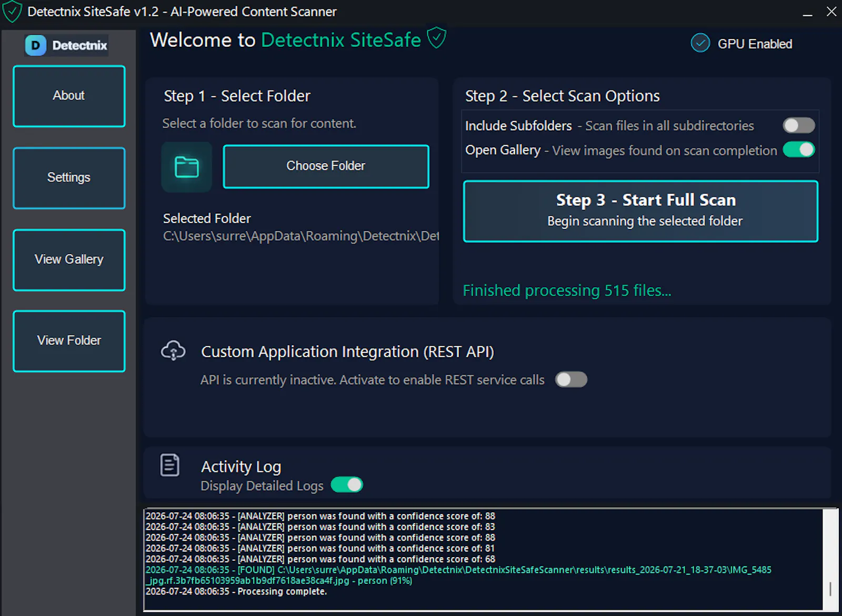Viewport: 842px width, 616px height.
Task: Click the 'Activity Log' heading text
Action: click(241, 467)
